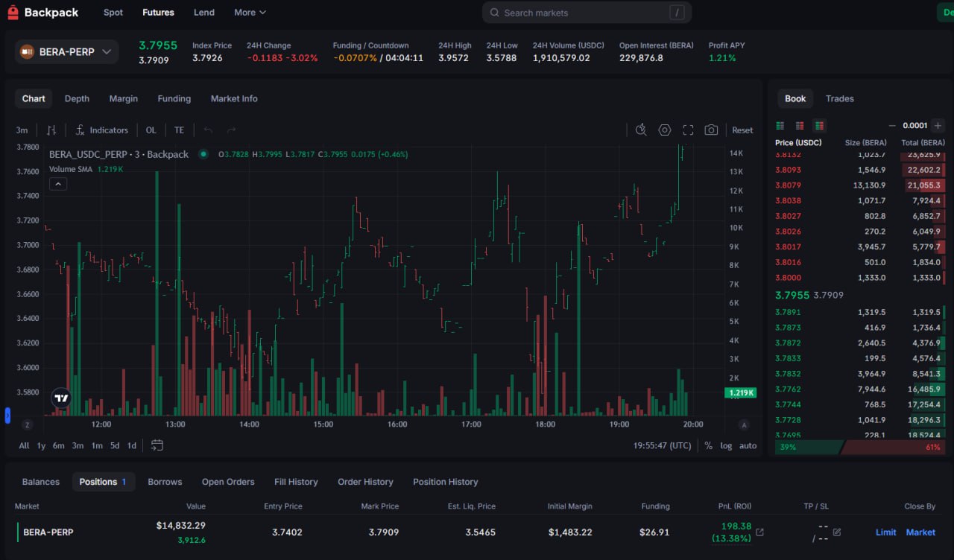Click the 3.7891 bid price row
This screenshot has width=954, height=560.
pyautogui.click(x=860, y=312)
